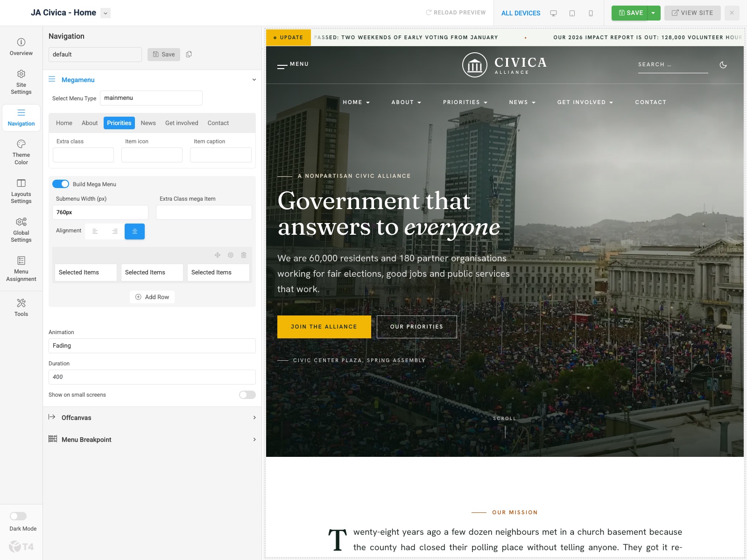Screen dimensions: 747x560
Task: Click the copy navigation profile icon
Action: click(x=189, y=54)
